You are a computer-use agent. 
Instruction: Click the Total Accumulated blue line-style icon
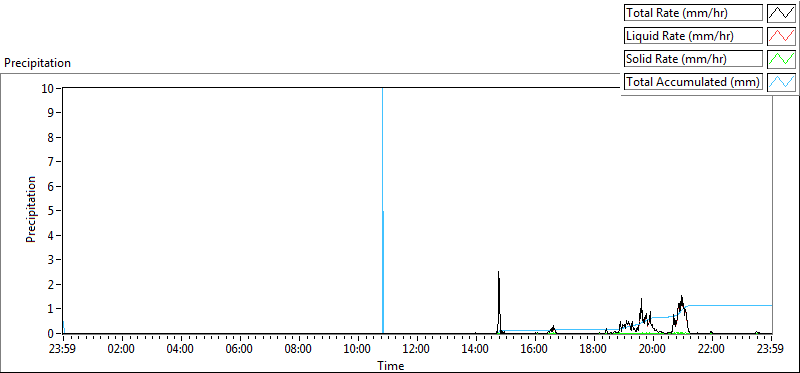tap(782, 82)
